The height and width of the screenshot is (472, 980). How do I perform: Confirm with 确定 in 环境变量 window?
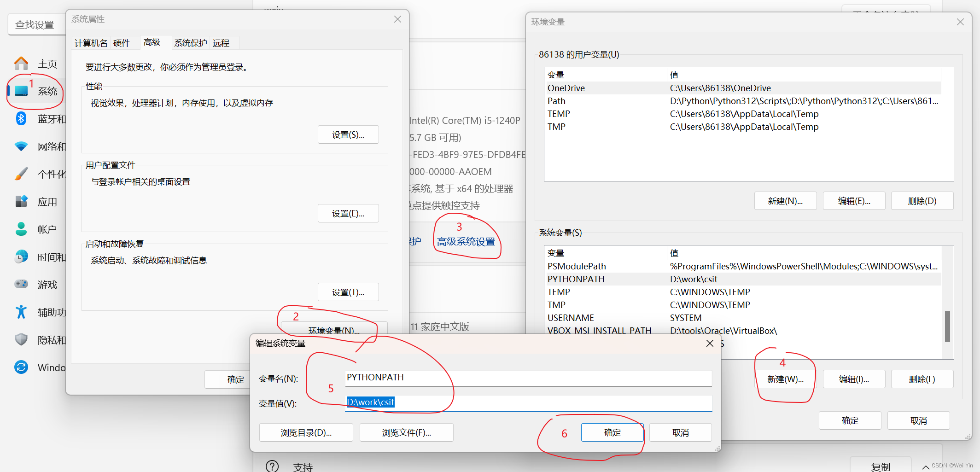point(850,421)
